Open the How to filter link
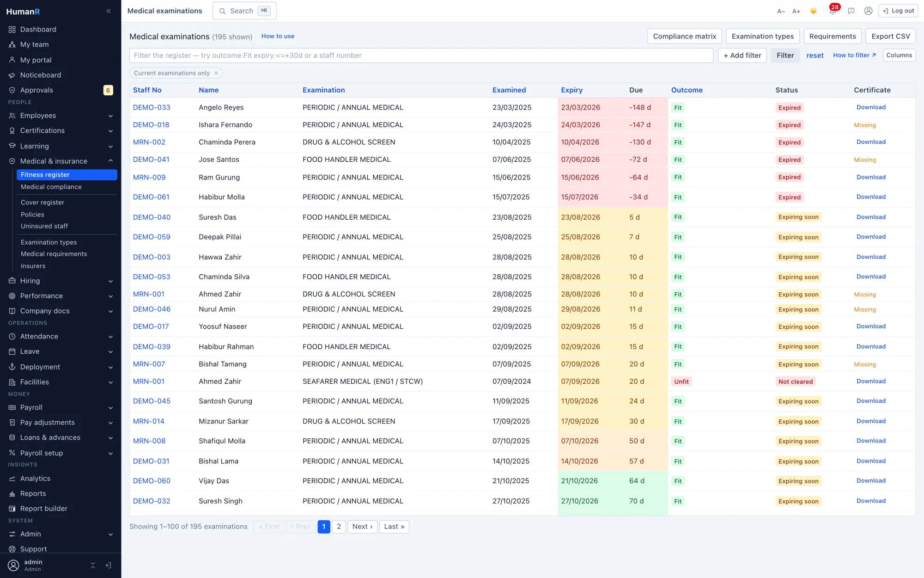 point(854,55)
